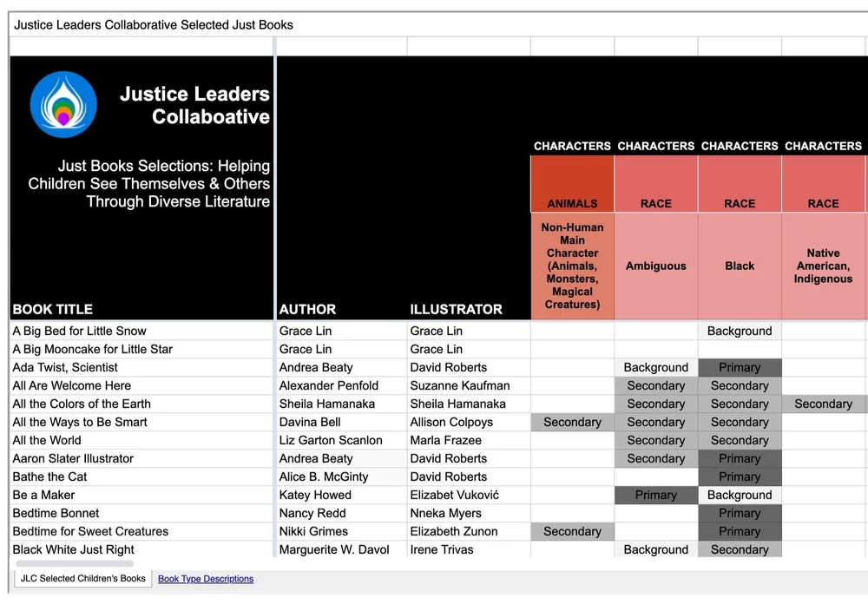This screenshot has height=611, width=868.
Task: Select the 'All the World' title cell
Action: [x=141, y=441]
